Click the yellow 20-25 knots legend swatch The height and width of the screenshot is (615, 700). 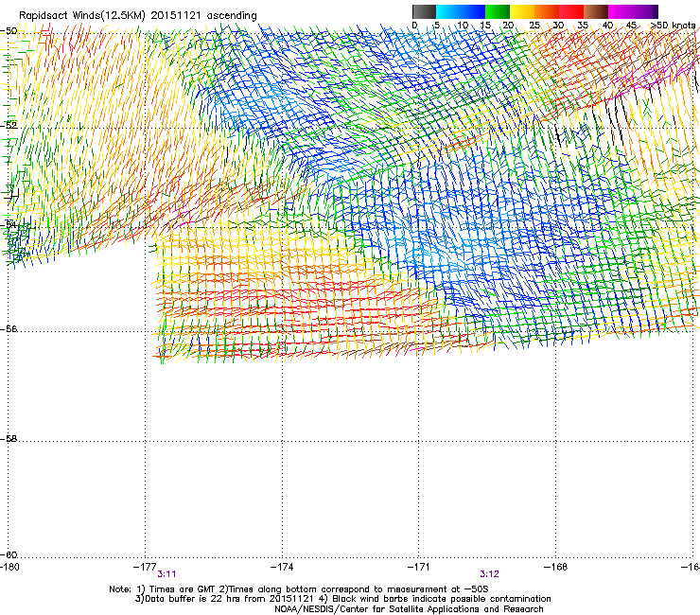click(x=522, y=12)
